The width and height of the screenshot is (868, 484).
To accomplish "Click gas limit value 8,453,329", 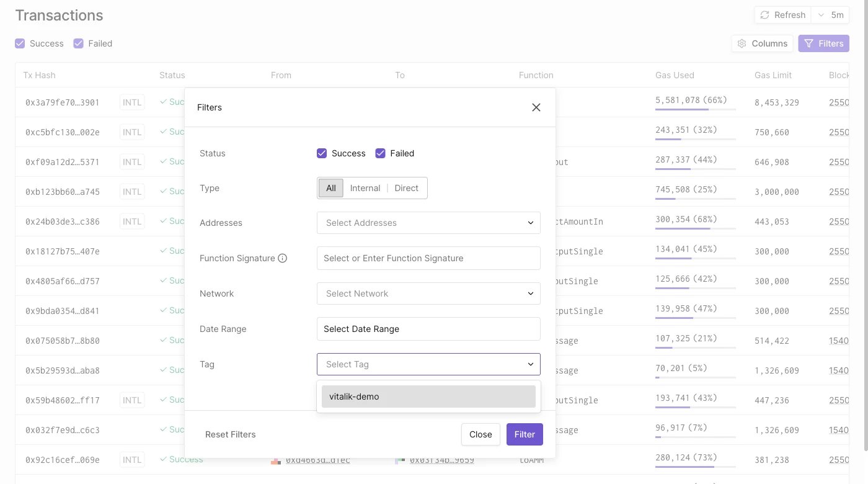I will click(x=777, y=102).
